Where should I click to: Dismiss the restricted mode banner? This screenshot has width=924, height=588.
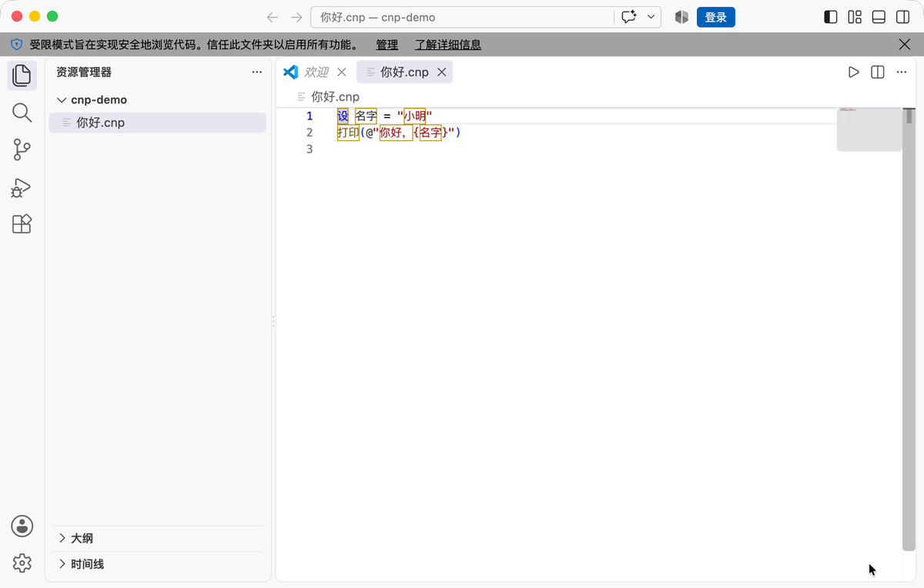point(906,45)
